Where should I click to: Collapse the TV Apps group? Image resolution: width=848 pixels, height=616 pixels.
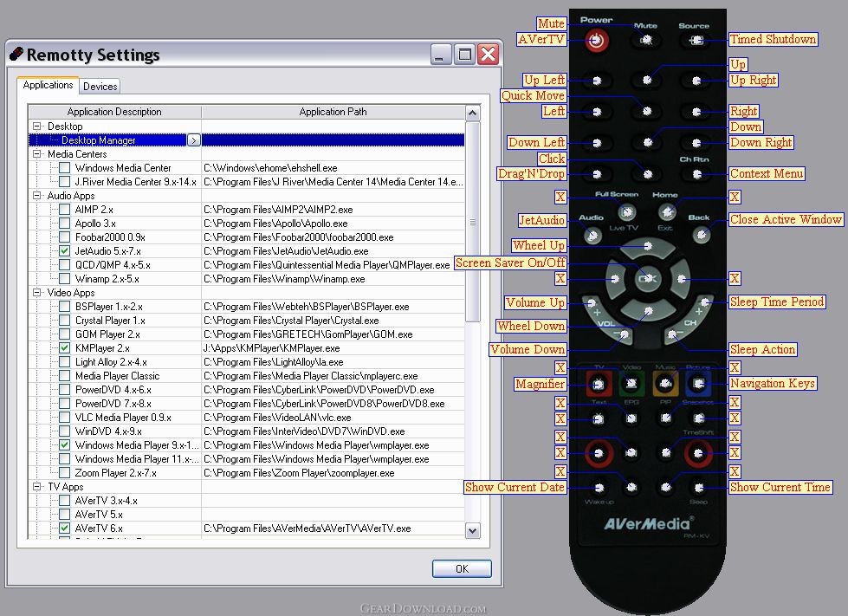coord(36,487)
